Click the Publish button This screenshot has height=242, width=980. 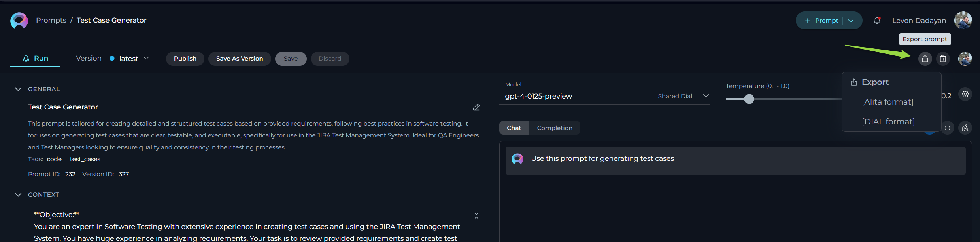point(185,59)
